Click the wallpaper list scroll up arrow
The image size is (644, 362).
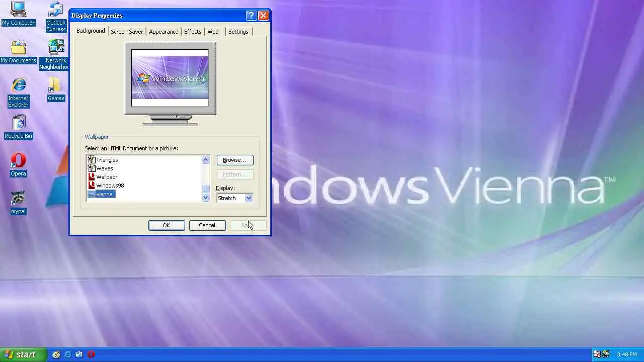click(x=205, y=160)
